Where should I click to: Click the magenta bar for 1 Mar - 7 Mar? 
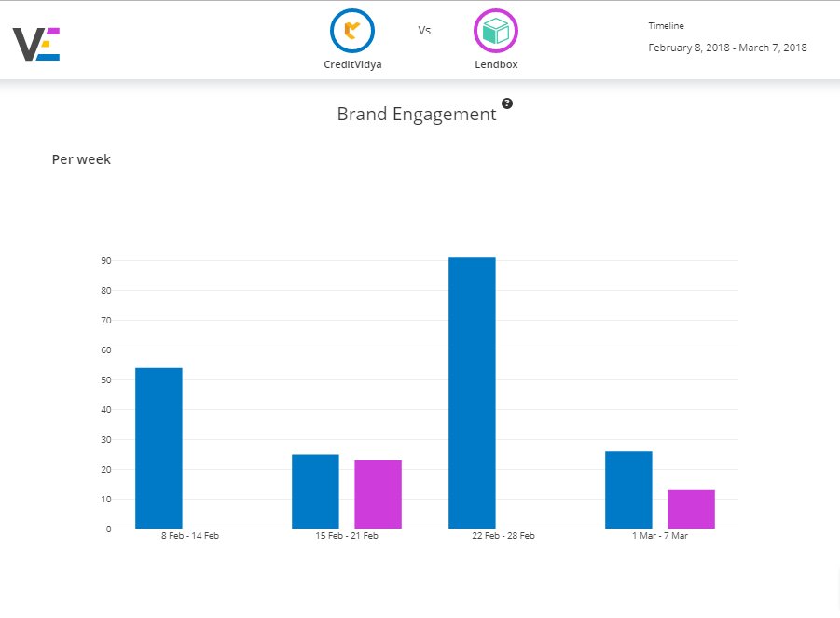[690, 508]
